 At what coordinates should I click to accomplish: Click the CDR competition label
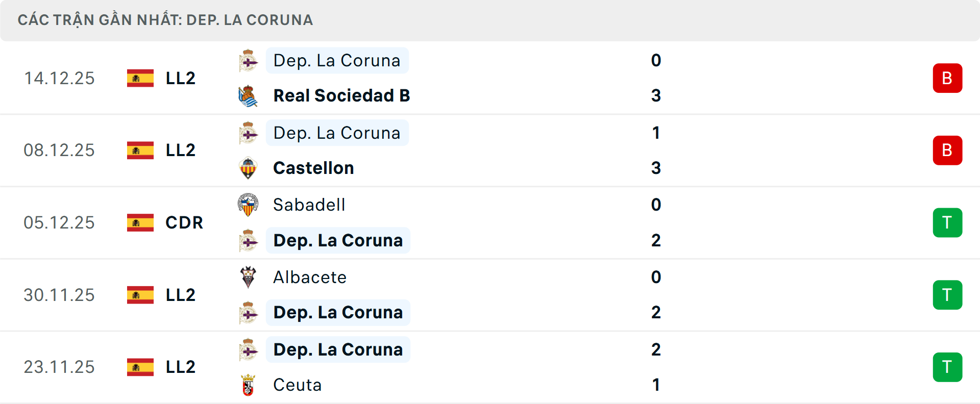click(x=184, y=223)
